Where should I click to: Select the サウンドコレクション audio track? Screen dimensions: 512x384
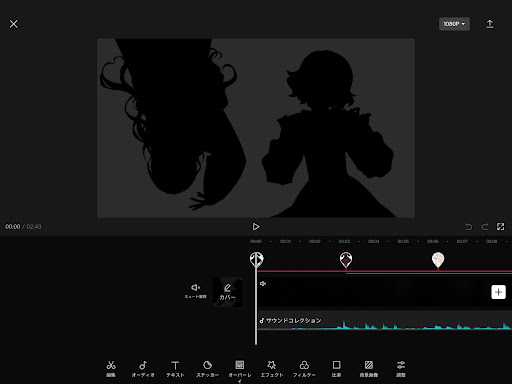[385, 321]
